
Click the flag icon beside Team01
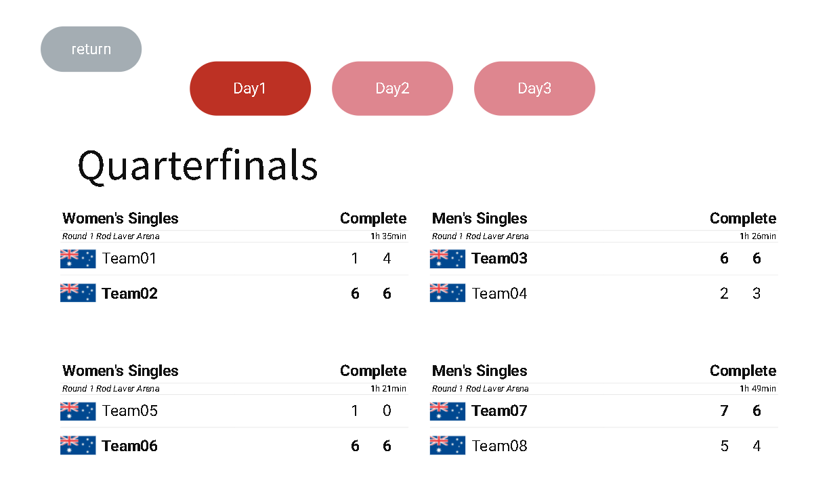[x=78, y=258]
